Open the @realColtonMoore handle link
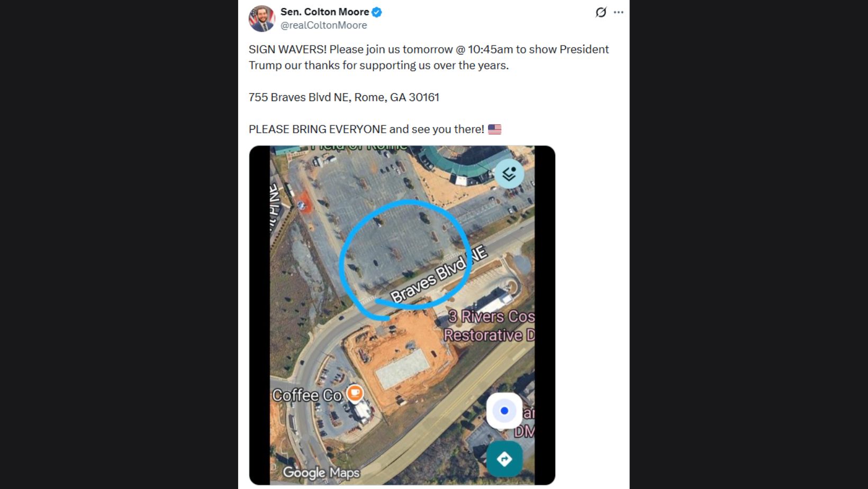The image size is (868, 489). point(323,25)
